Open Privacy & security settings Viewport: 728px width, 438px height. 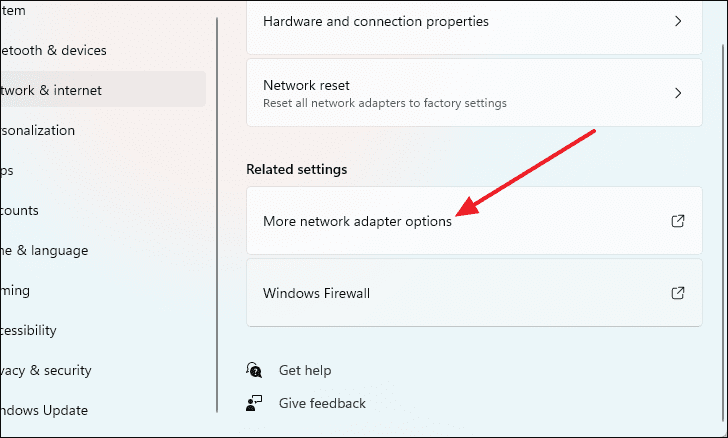point(46,370)
